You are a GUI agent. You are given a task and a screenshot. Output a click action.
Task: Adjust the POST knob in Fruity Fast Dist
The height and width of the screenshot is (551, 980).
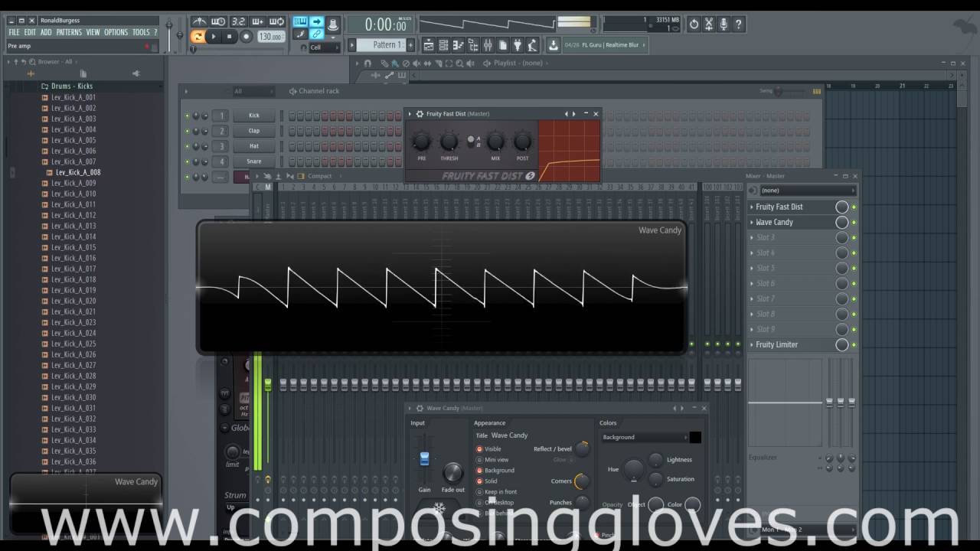click(x=522, y=142)
